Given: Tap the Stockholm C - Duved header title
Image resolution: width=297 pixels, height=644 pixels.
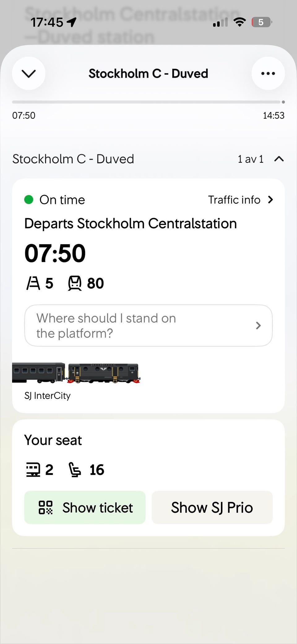Looking at the screenshot, I should coord(148,74).
